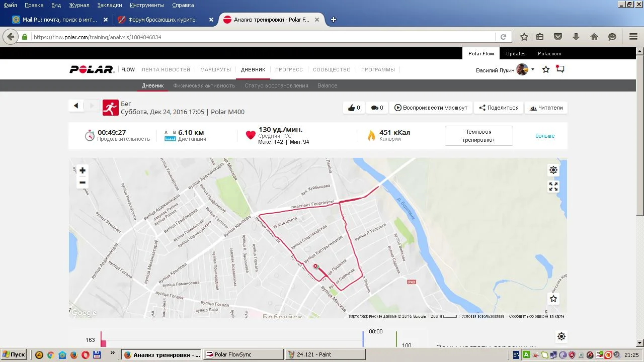Click the больше link
644x362 pixels.
coord(545,136)
